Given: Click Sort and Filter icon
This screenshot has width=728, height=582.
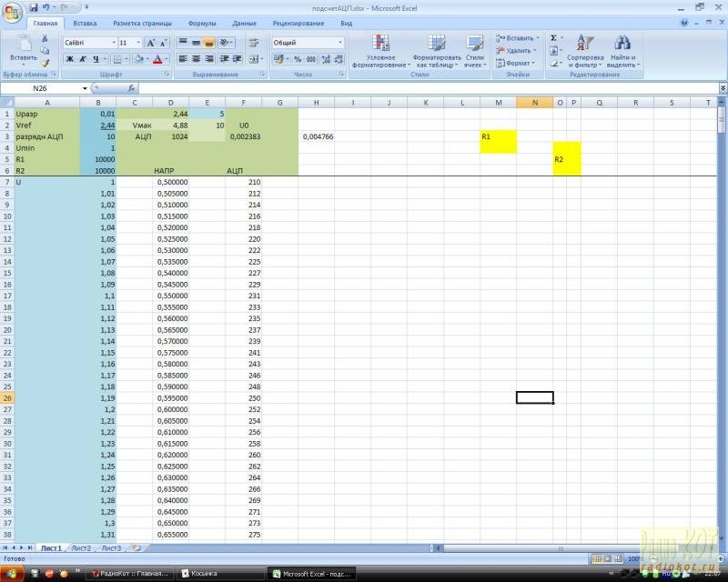Looking at the screenshot, I should click(585, 52).
